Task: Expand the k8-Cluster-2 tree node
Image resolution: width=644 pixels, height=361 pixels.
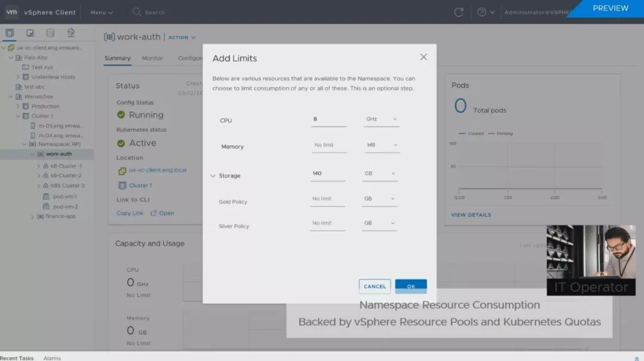Action: [x=39, y=175]
